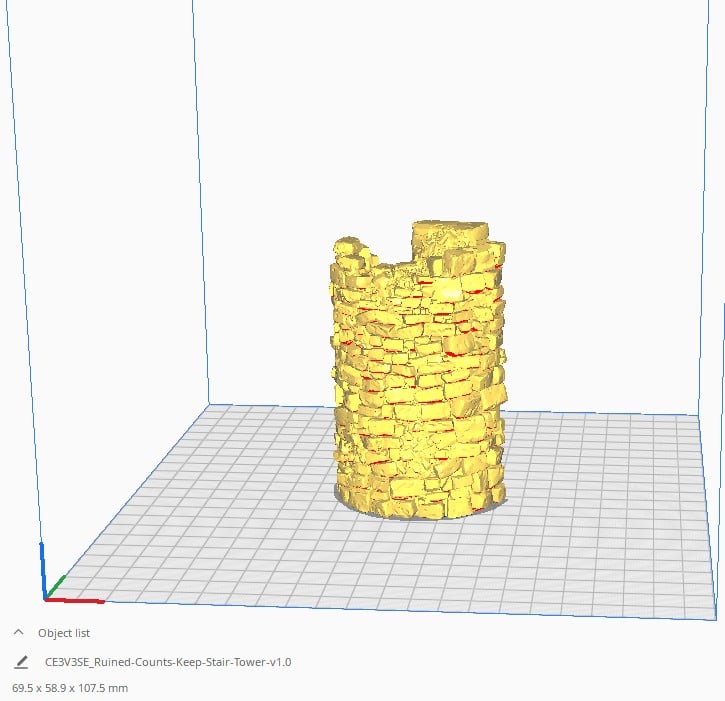Select the CE3V3SE_Ruined-Counts-Keep-Stair-Tower-v1.0 job name
This screenshot has width=725, height=701.
tap(168, 662)
